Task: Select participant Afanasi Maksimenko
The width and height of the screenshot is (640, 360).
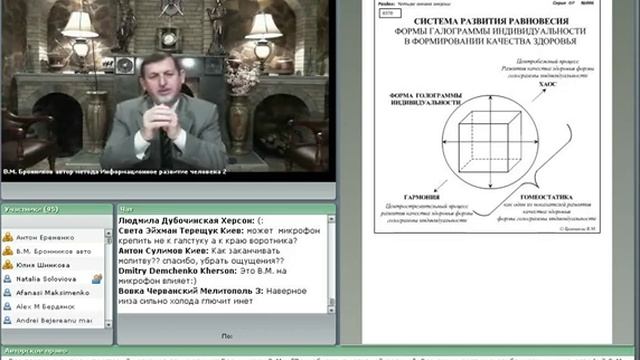Action: tap(53, 293)
